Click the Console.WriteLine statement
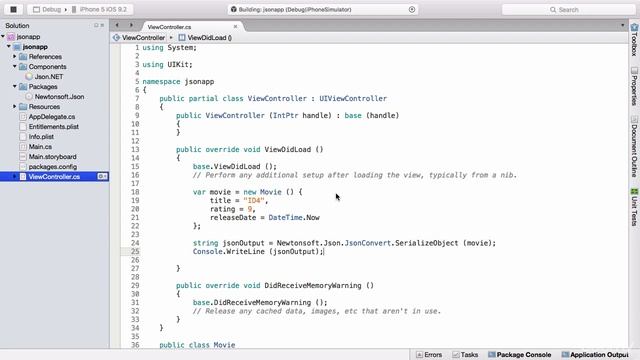640x360 pixels. tap(258, 251)
